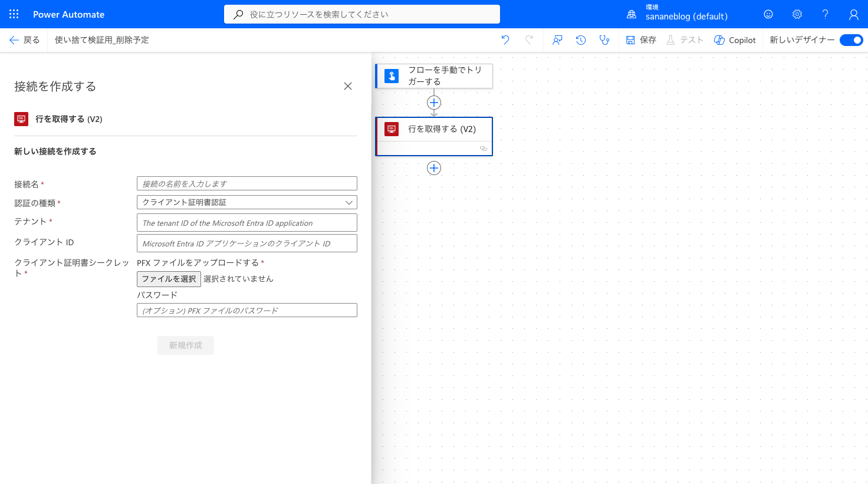868x484 pixels.
Task: Open the Copilot pane
Action: coord(735,40)
